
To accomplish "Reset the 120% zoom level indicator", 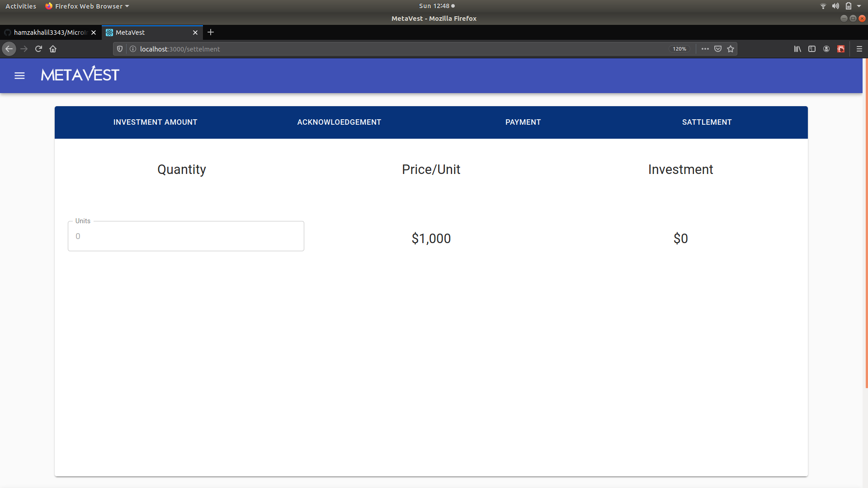I will point(679,49).
